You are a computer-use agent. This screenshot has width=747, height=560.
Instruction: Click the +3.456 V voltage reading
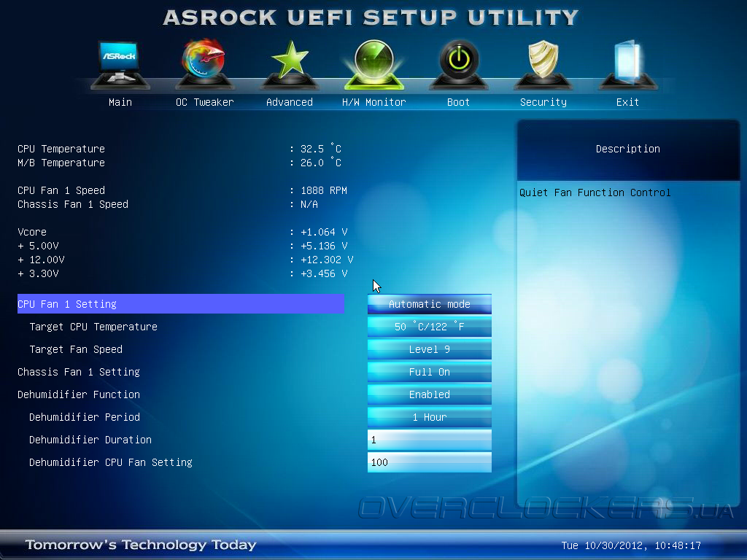click(324, 273)
